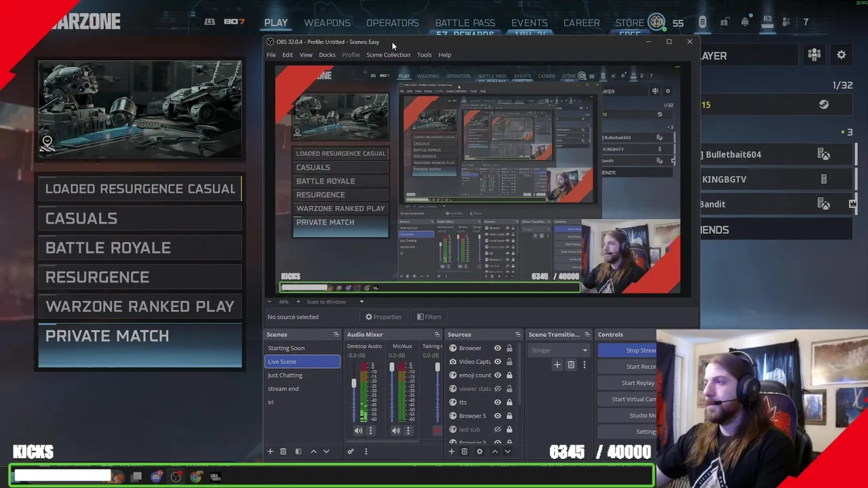The image size is (868, 488).
Task: Move scene up in Scenes list
Action: click(313, 451)
